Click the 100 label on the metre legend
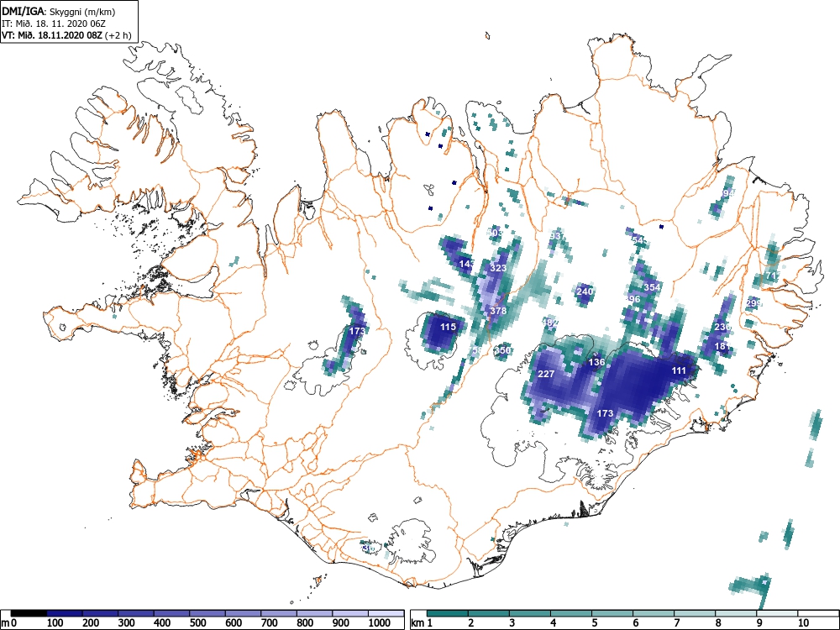The height and width of the screenshot is (630, 840). tap(55, 623)
